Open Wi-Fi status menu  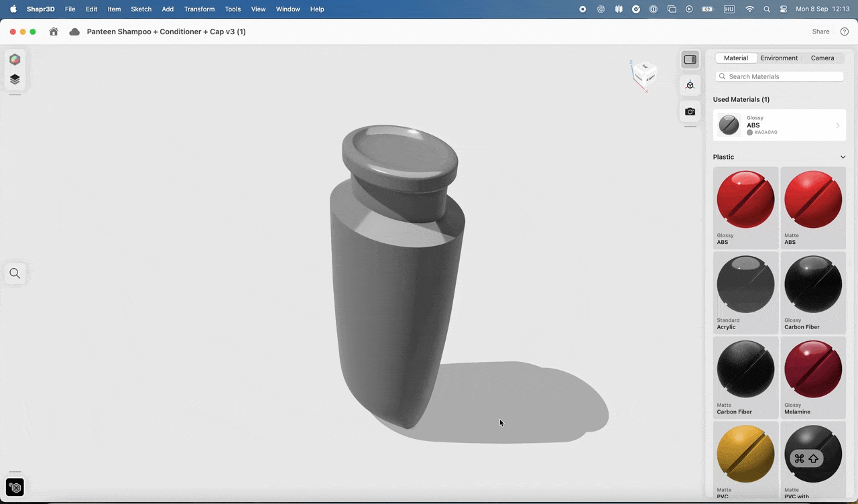pos(749,9)
